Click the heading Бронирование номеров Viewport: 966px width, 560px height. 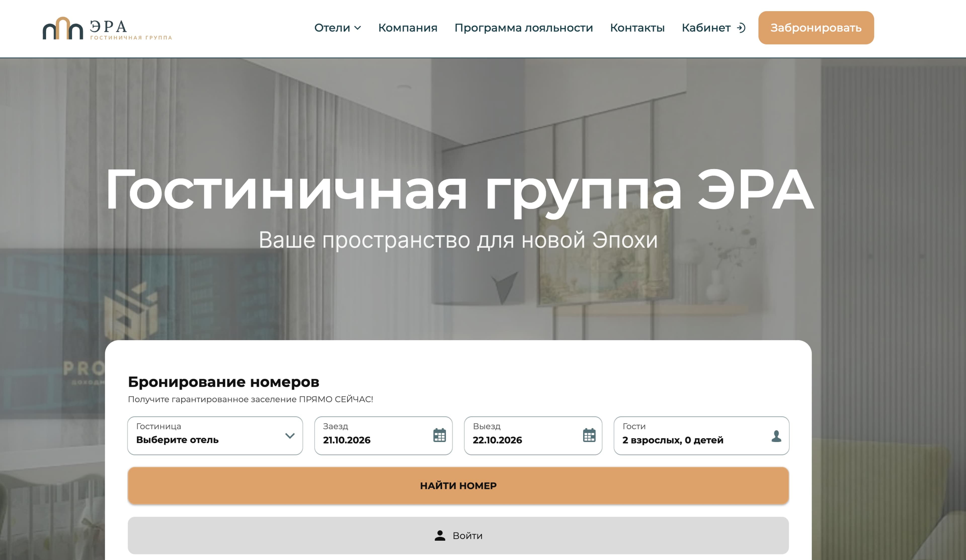(x=223, y=382)
